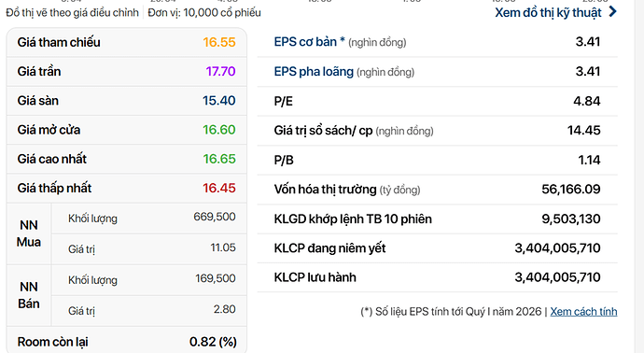Select the Room còn lại percentage value
Viewport: 644px width, 353px height.
pos(213,342)
